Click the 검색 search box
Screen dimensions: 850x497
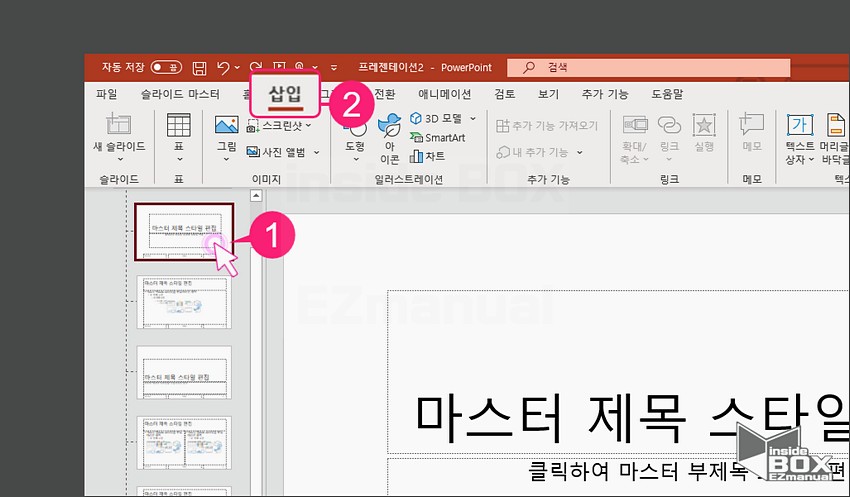tap(648, 67)
